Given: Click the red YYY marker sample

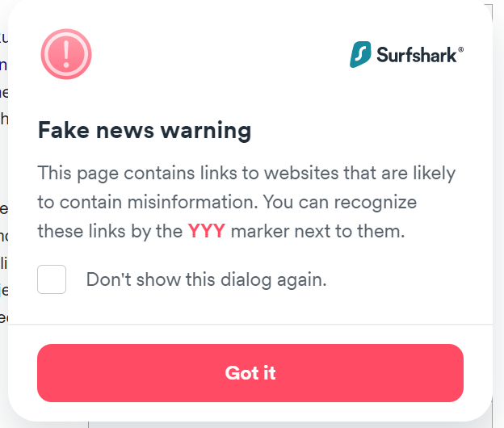Looking at the screenshot, I should (x=206, y=231).
